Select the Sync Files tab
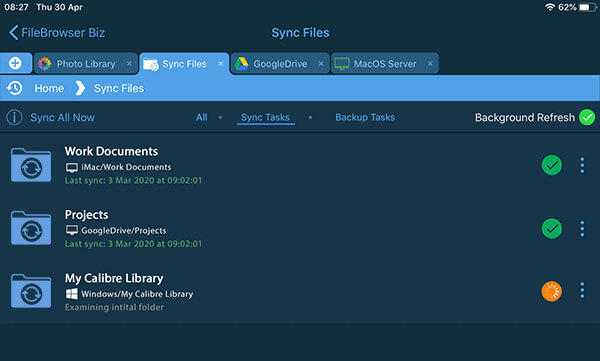 point(184,64)
